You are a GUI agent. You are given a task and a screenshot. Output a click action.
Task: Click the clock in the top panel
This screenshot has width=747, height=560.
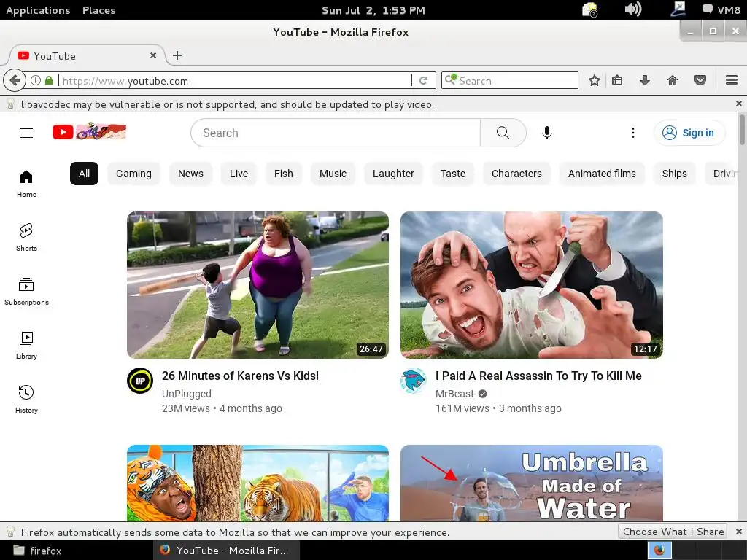point(373,10)
